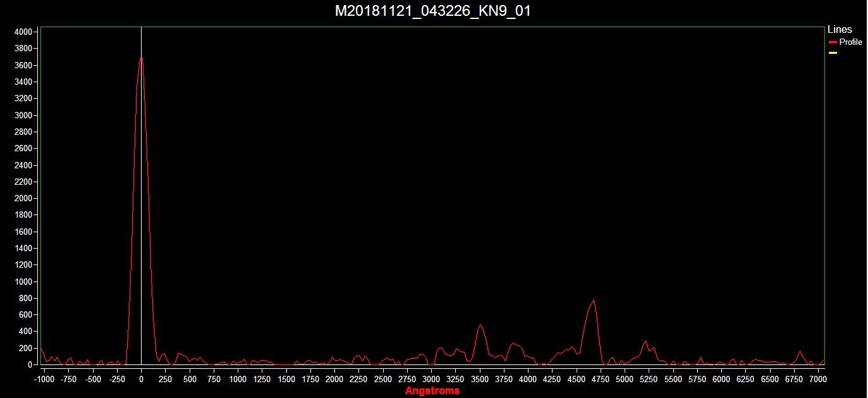Click the spectral peak near 4700 Angstroms

click(x=594, y=301)
